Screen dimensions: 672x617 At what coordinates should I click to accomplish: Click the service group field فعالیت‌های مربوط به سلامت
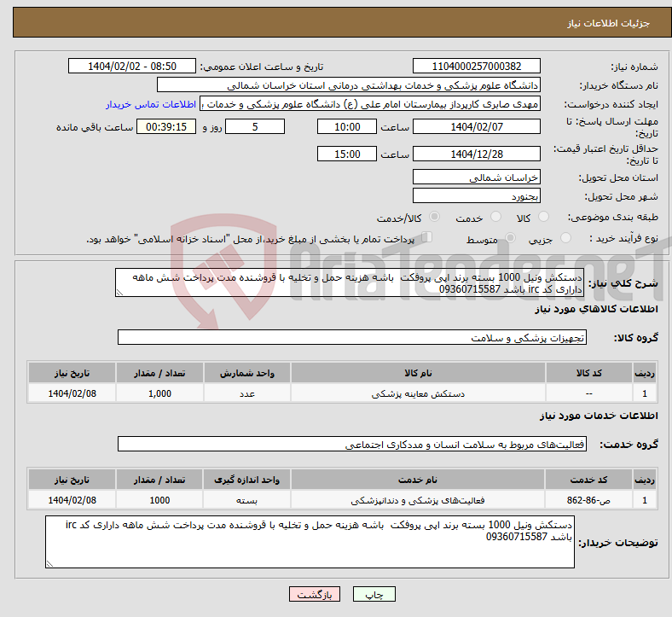coord(352,445)
